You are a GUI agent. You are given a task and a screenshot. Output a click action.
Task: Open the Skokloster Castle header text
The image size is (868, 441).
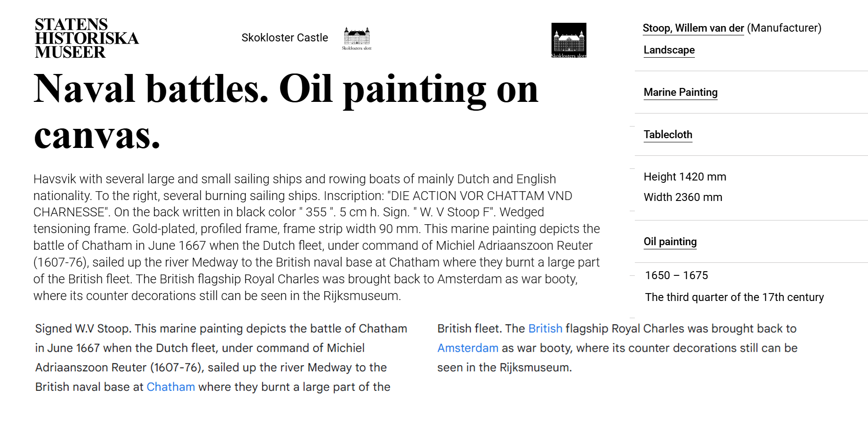284,38
